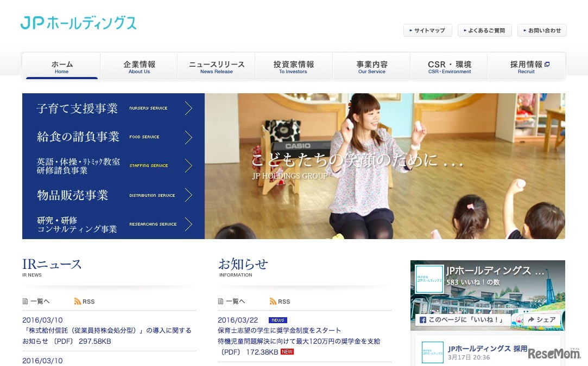Open 一覧へ under IRニュース
The image size is (588, 366).
click(40, 301)
